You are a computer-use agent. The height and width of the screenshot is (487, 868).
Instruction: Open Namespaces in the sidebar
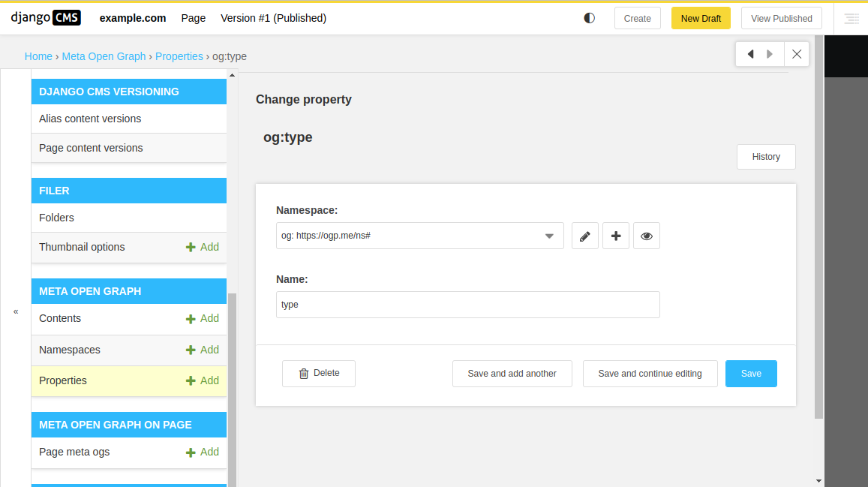[x=70, y=350]
